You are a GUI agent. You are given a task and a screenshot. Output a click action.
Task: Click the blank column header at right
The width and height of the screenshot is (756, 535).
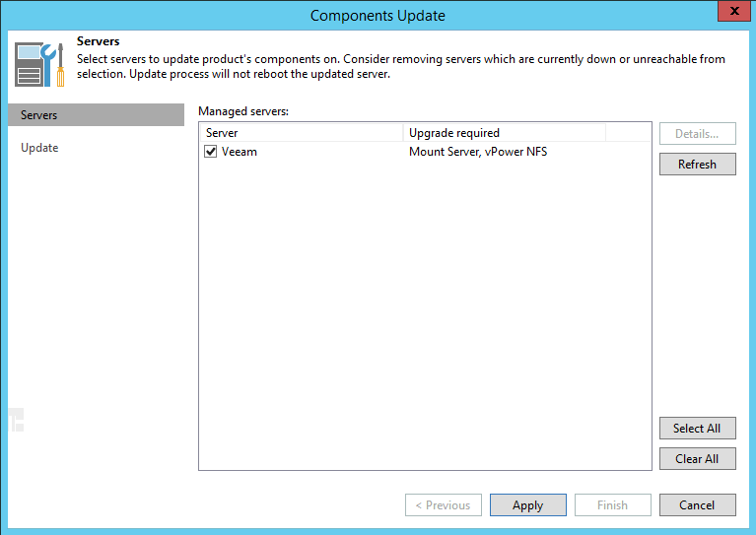pyautogui.click(x=628, y=133)
